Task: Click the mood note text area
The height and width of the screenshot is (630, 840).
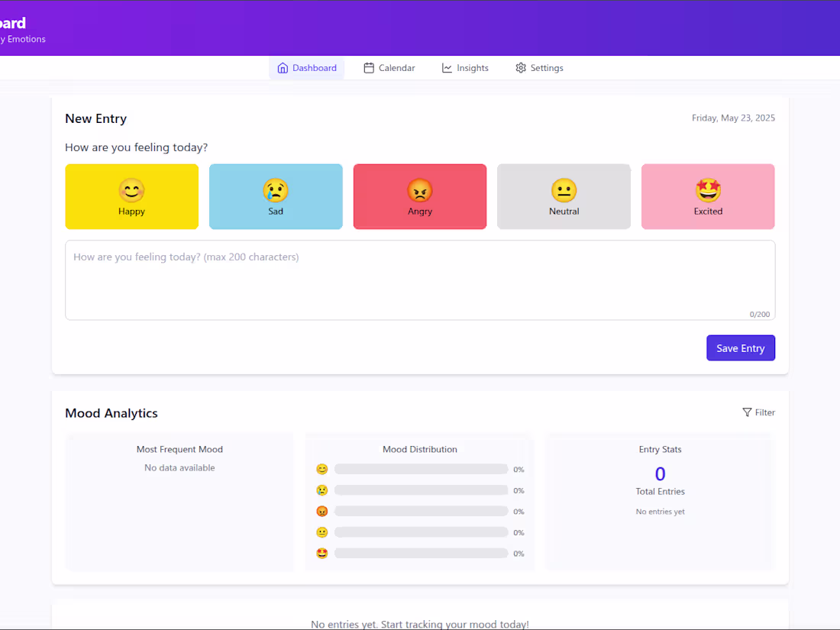Action: point(420,280)
